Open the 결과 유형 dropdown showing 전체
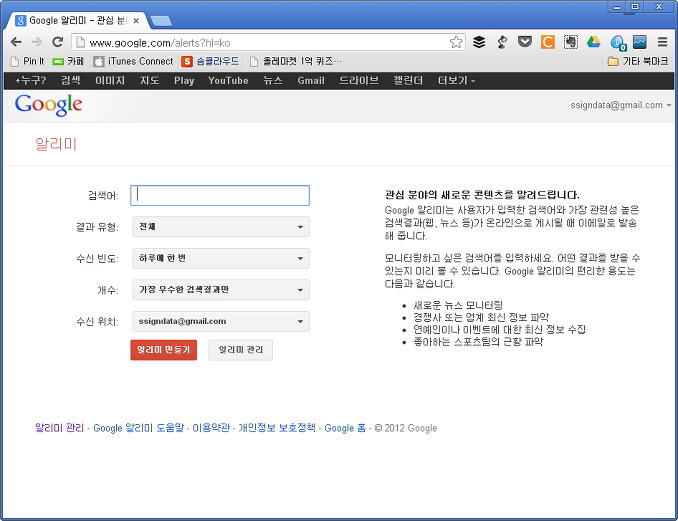This screenshot has width=678, height=521. [221, 227]
